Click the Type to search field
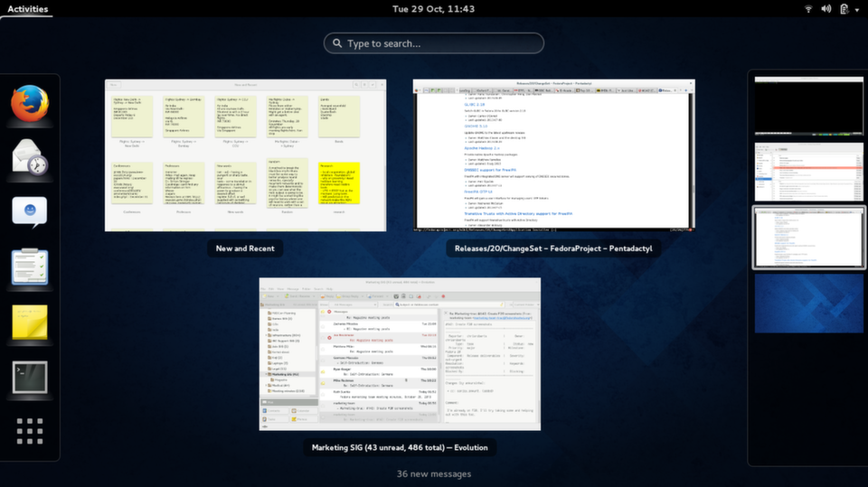This screenshot has height=487, width=868. 433,43
